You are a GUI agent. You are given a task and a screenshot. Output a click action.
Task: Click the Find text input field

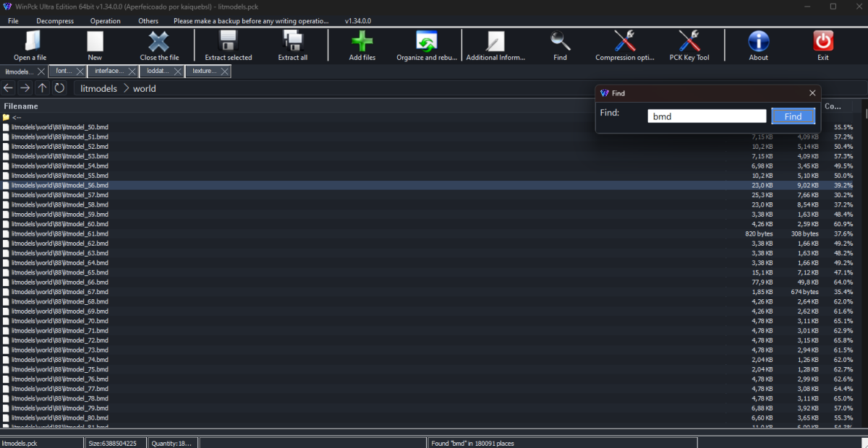[706, 116]
